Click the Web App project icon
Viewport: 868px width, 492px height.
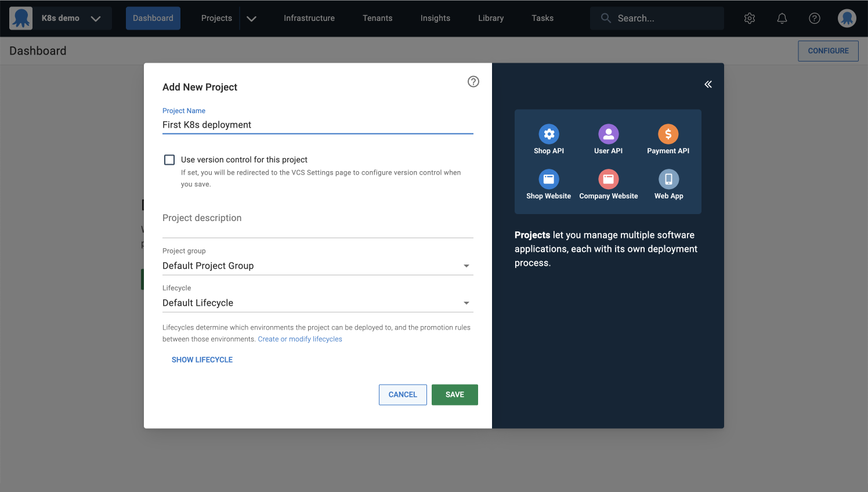668,179
